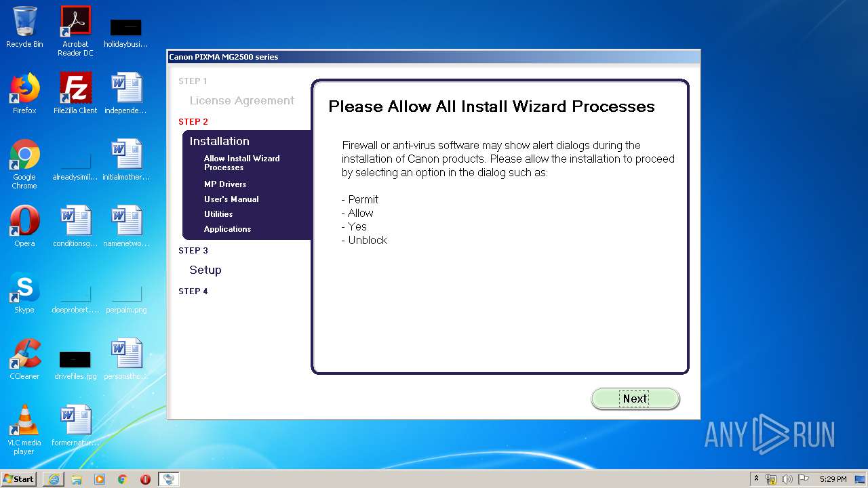The image size is (868, 488).
Task: Click the 5:29 PM taskbar clock
Action: 833,479
